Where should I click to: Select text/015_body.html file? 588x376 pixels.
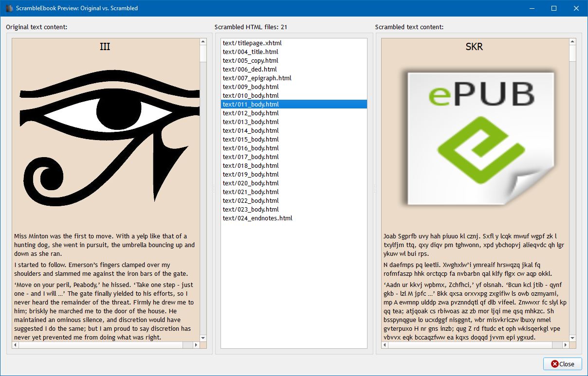[x=294, y=139]
